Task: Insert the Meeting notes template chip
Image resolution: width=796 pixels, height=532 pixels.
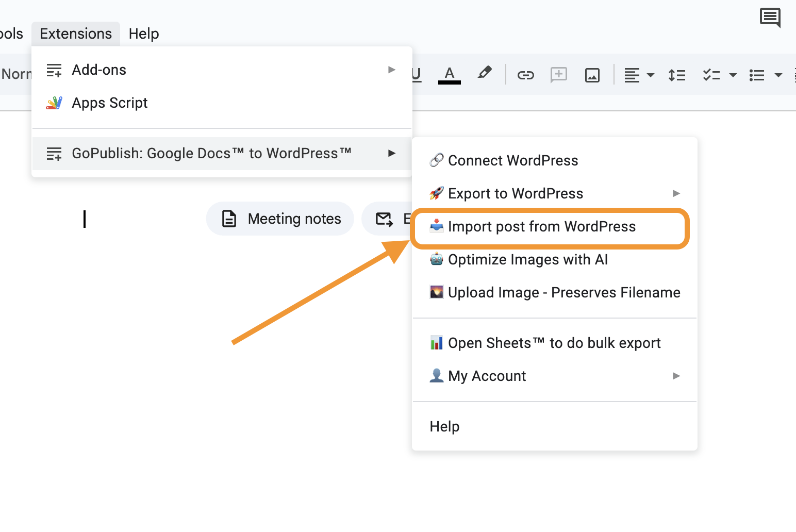Action: point(280,219)
